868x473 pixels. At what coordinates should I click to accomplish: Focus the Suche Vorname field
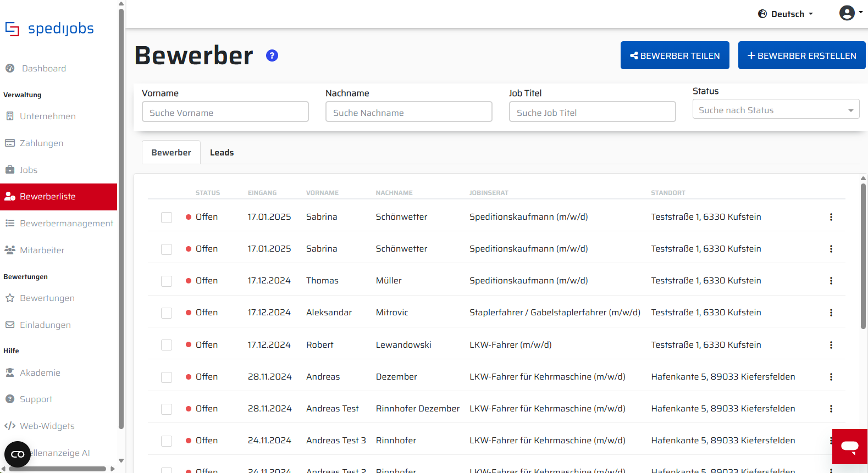tap(225, 112)
